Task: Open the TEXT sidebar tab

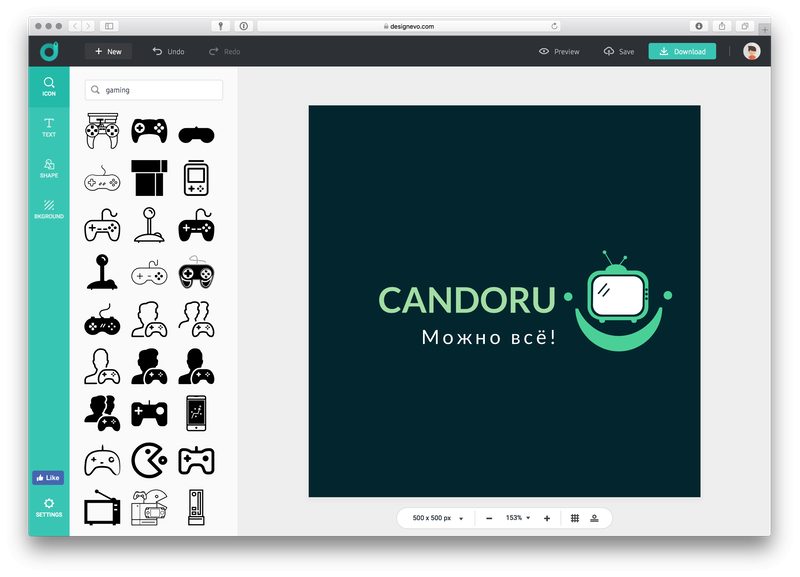Action: [49, 128]
